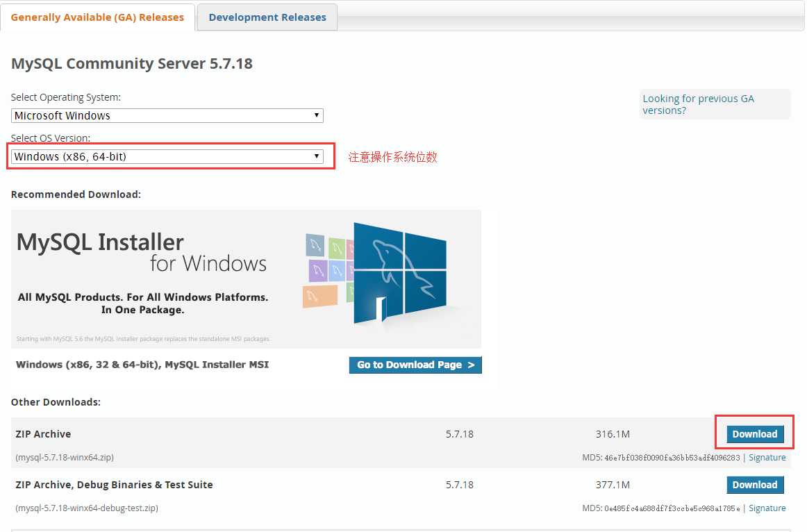Click the ZIP Archive title text
Screen dimensions: 807x532
[x=43, y=434]
